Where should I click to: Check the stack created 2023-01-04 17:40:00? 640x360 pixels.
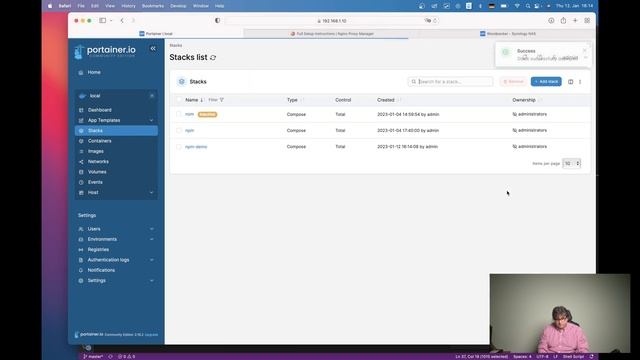(179, 131)
